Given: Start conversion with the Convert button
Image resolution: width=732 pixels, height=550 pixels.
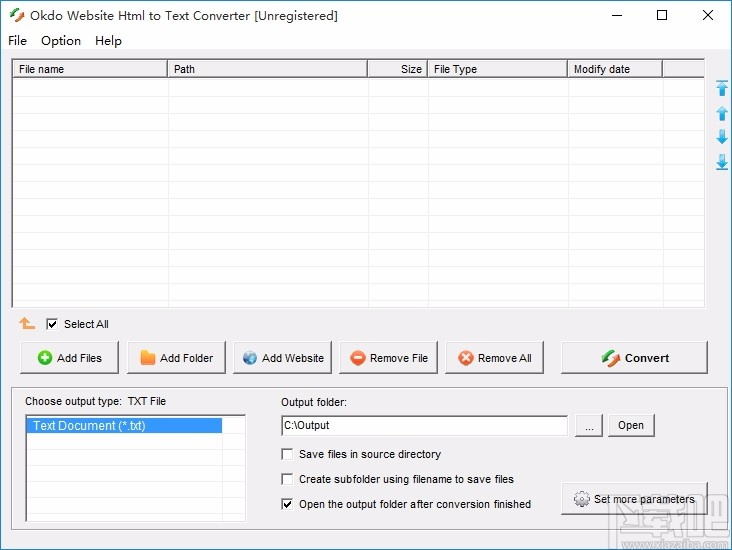Looking at the screenshot, I should click(634, 358).
